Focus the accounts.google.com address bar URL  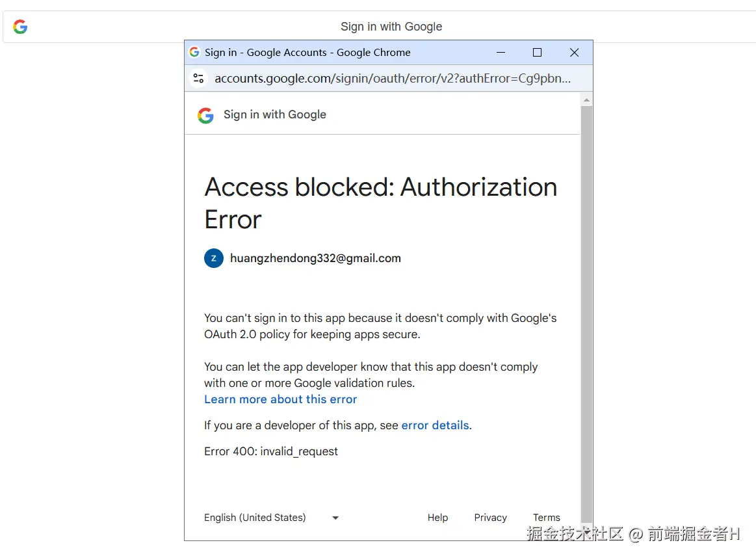coord(393,79)
